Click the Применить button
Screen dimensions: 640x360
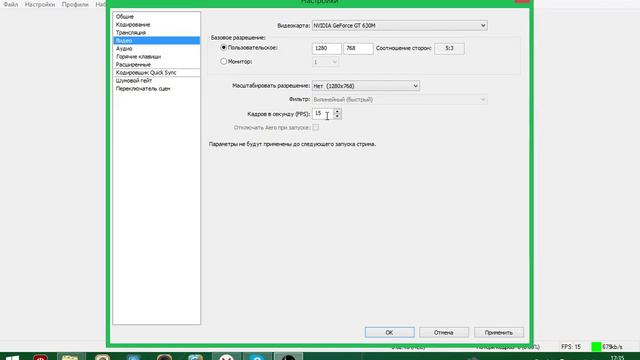pyautogui.click(x=499, y=333)
